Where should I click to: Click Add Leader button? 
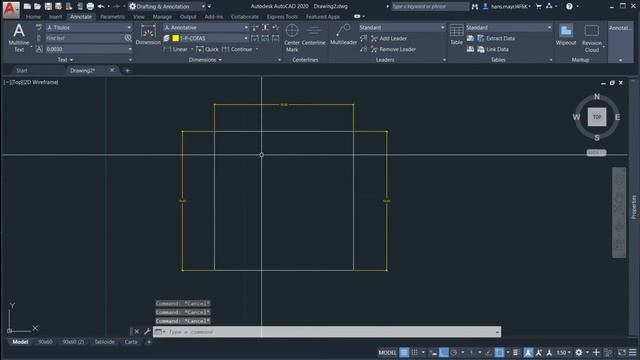click(388, 38)
